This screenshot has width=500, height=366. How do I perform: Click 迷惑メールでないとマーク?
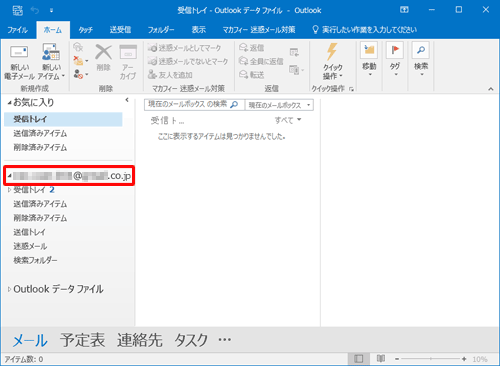pos(188,61)
